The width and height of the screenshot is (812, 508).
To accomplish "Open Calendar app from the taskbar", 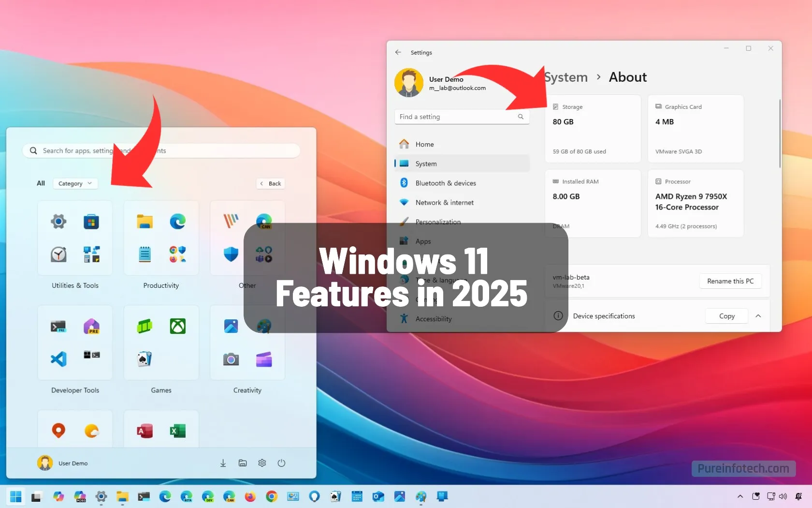I will (x=357, y=496).
